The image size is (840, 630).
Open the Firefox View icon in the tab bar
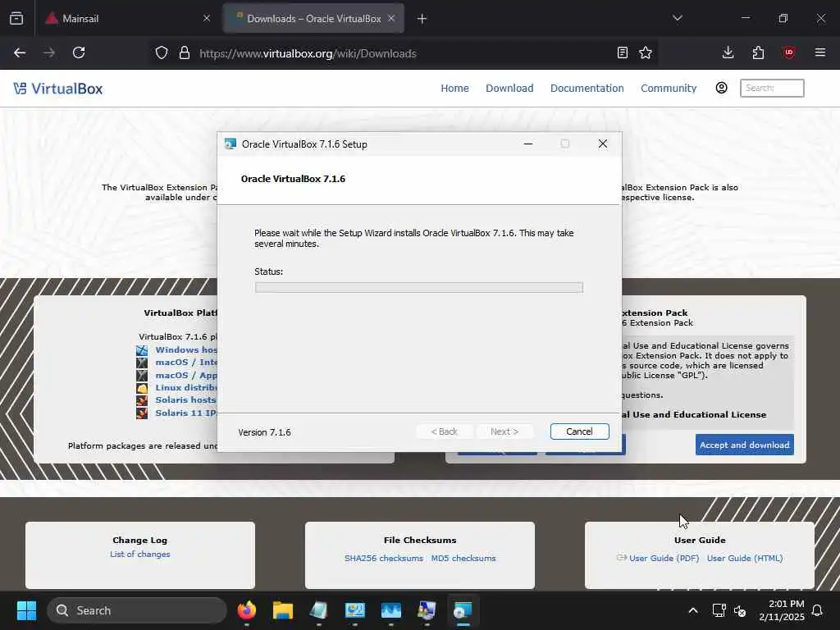16,18
